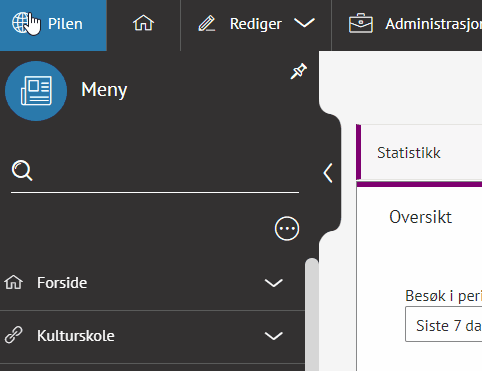This screenshot has width=482, height=371.
Task: Click the chain link icon beside Kulturskole
Action: coord(14,335)
